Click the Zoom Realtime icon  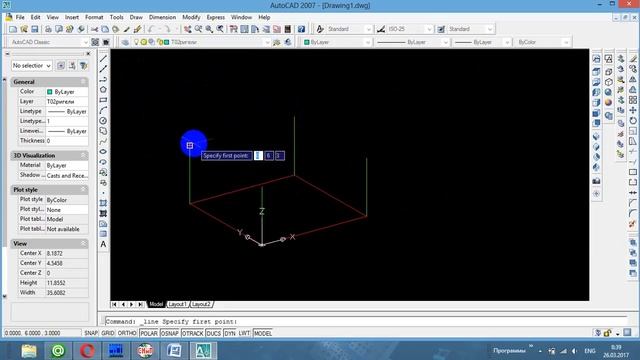(198, 29)
